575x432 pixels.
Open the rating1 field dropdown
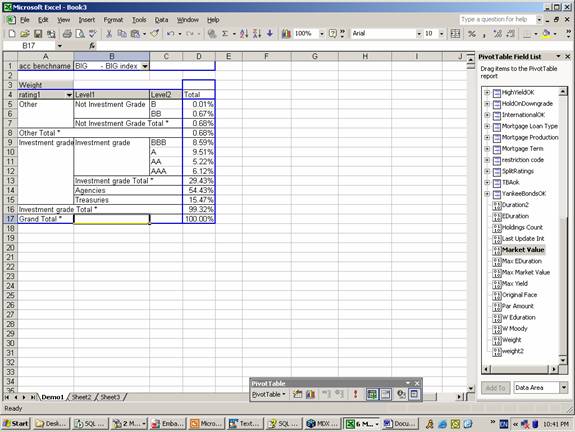[x=69, y=95]
